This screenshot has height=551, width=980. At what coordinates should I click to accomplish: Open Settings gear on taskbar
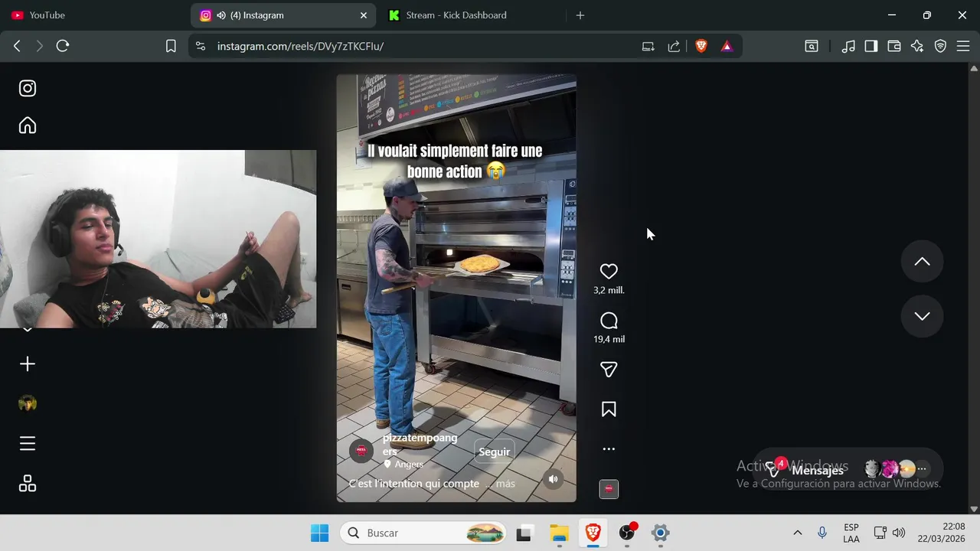point(661,533)
